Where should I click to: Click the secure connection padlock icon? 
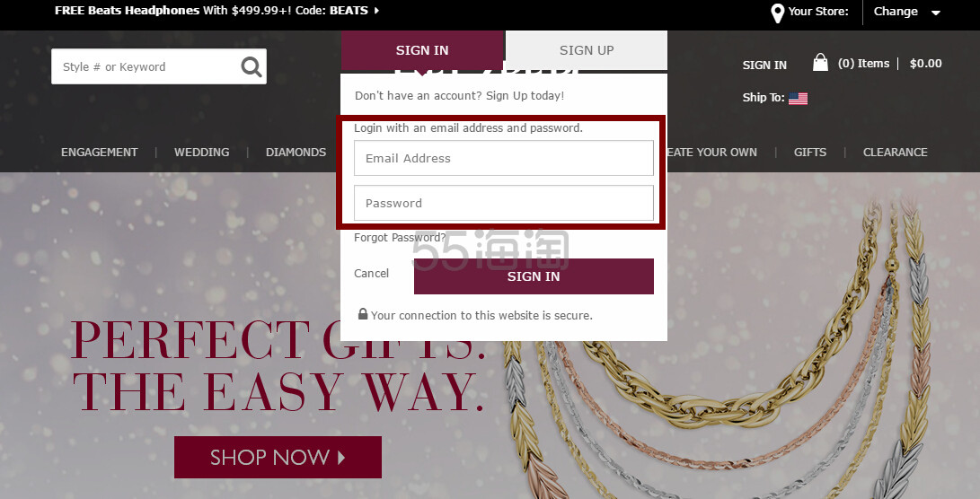point(363,313)
